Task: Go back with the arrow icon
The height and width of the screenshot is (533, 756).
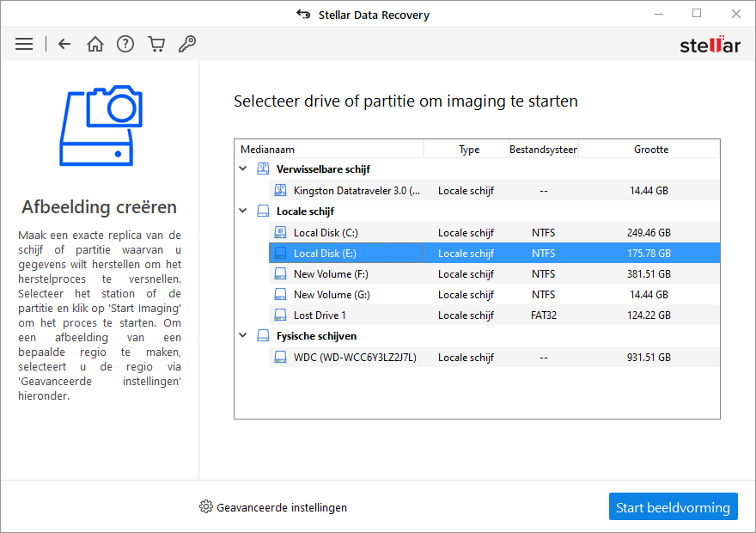Action: coord(64,44)
